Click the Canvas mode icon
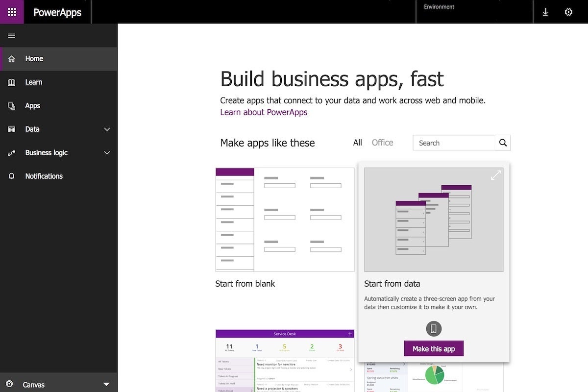The image size is (588, 392). click(9, 384)
